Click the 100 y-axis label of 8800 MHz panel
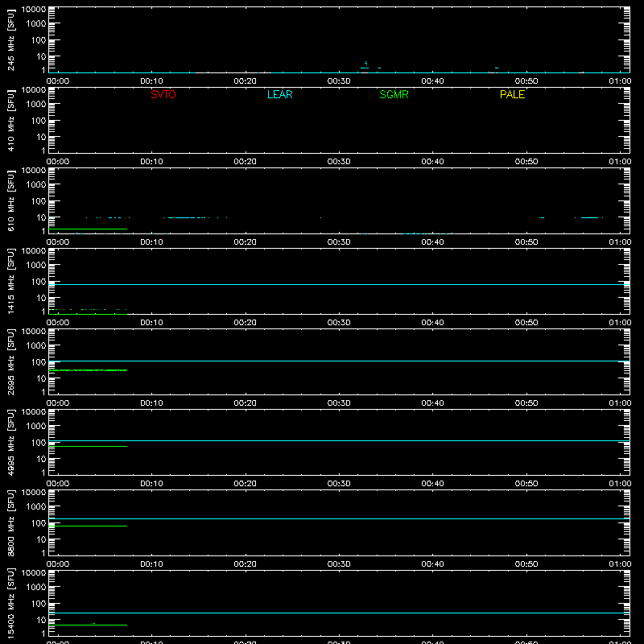 click(39, 523)
